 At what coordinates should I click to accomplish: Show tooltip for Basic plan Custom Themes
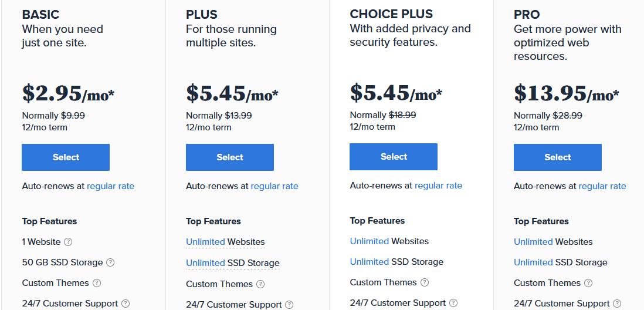pos(97,283)
